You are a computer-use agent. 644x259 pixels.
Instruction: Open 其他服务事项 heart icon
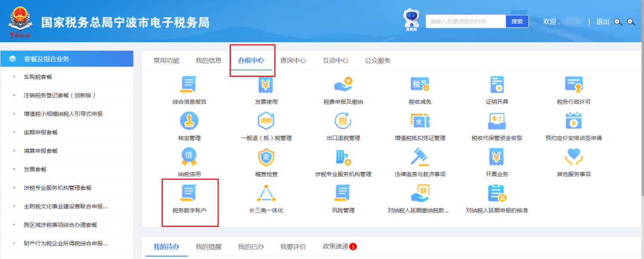point(574,157)
